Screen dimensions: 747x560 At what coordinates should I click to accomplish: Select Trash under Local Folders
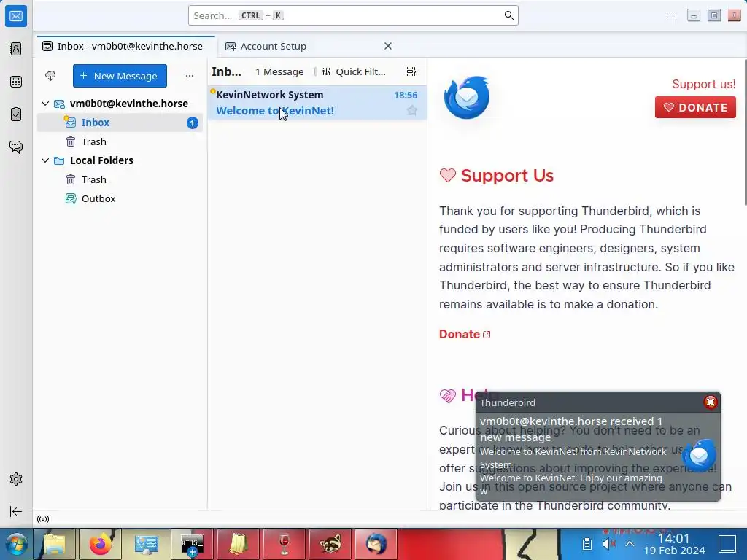[x=120, y=179]
